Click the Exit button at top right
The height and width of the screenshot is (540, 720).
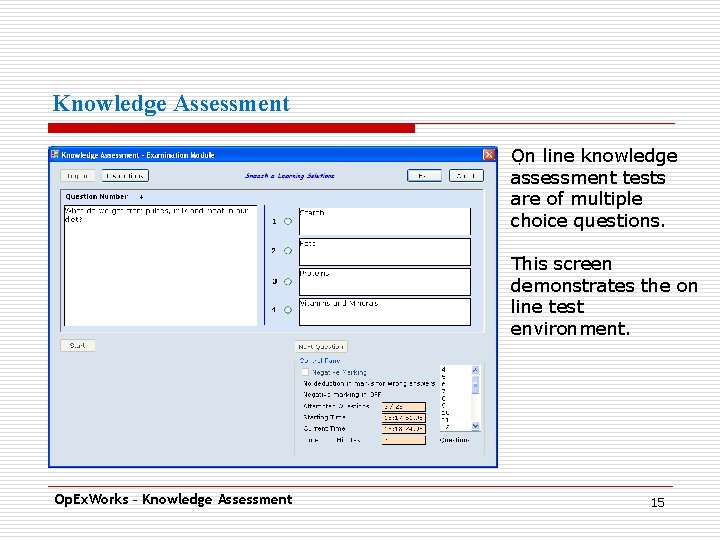tap(424, 175)
